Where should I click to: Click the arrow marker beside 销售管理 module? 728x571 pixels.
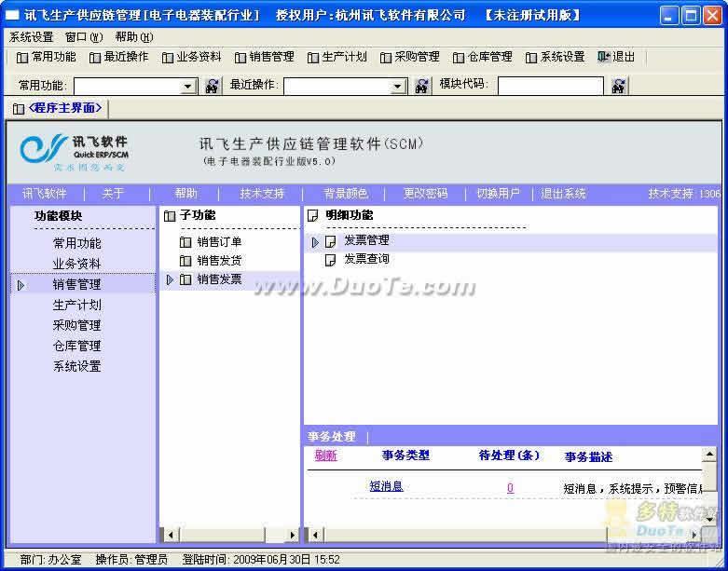click(21, 285)
